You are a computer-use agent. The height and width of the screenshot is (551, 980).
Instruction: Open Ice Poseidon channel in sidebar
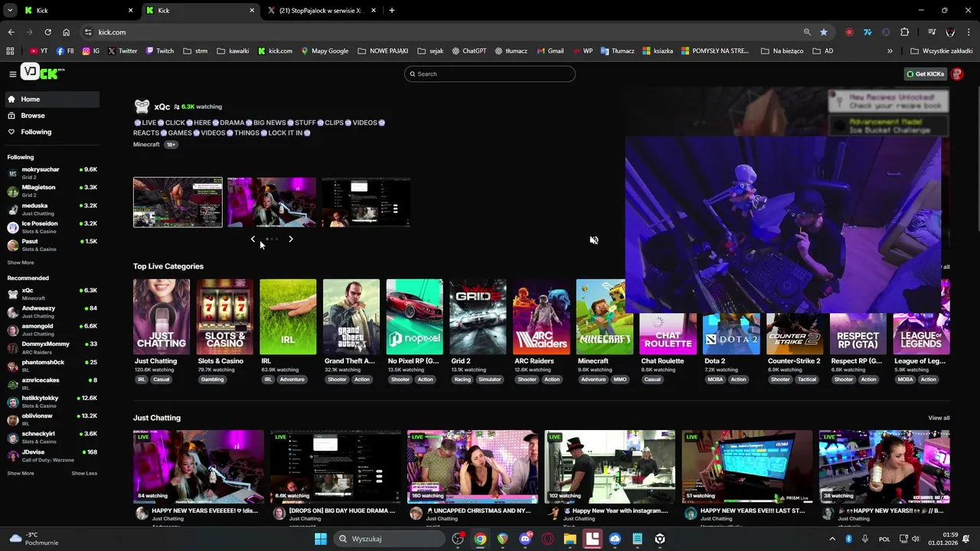pos(52,227)
